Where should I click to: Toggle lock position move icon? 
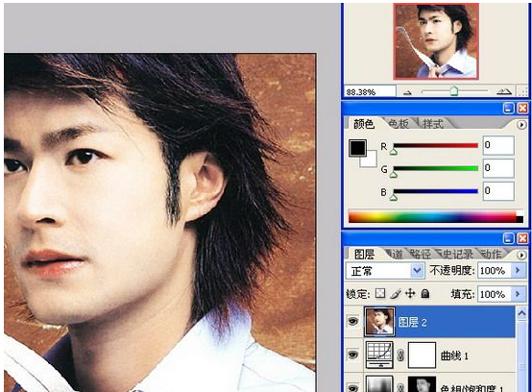coord(410,293)
